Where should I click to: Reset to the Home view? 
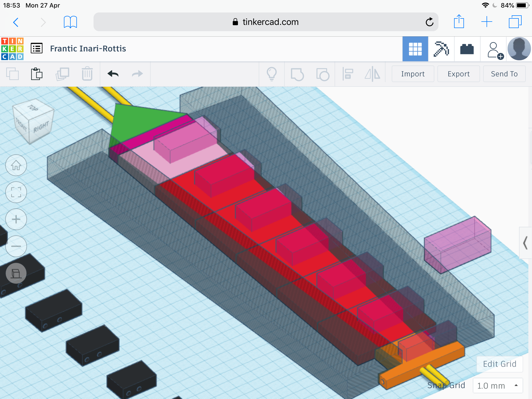(16, 165)
